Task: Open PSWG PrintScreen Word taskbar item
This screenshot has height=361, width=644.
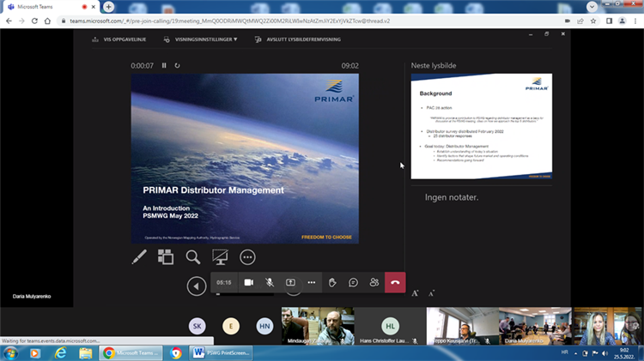Action: tap(221, 352)
